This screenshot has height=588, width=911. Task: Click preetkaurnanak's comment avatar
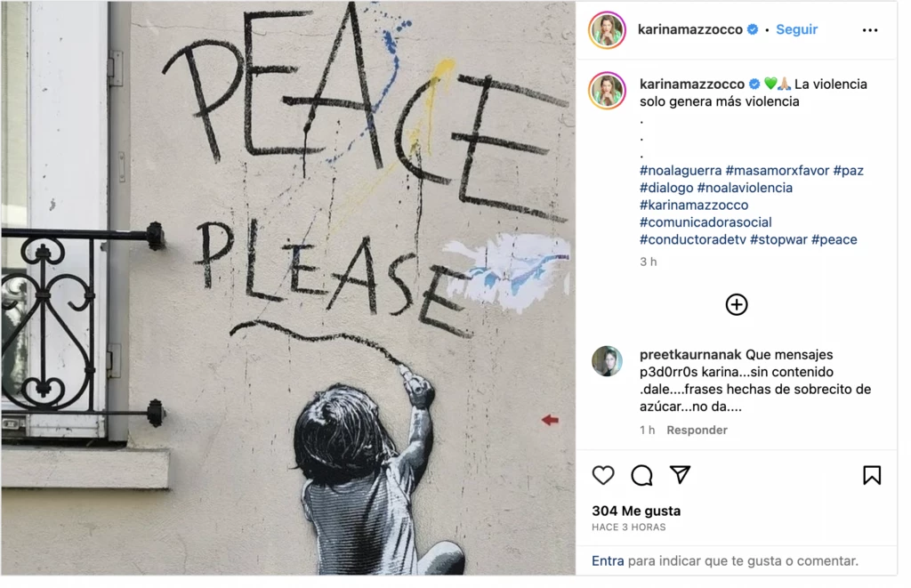[607, 361]
